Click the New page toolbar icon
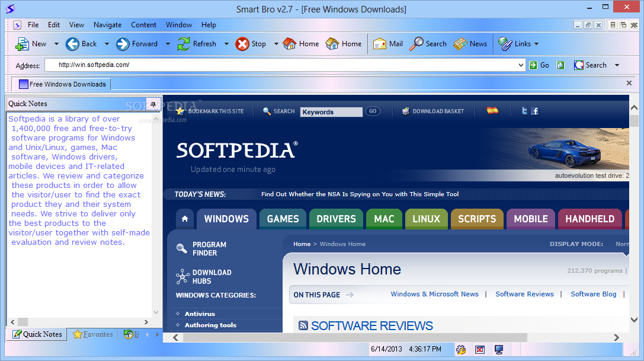Viewport: 644px width, 361px height. [x=22, y=44]
